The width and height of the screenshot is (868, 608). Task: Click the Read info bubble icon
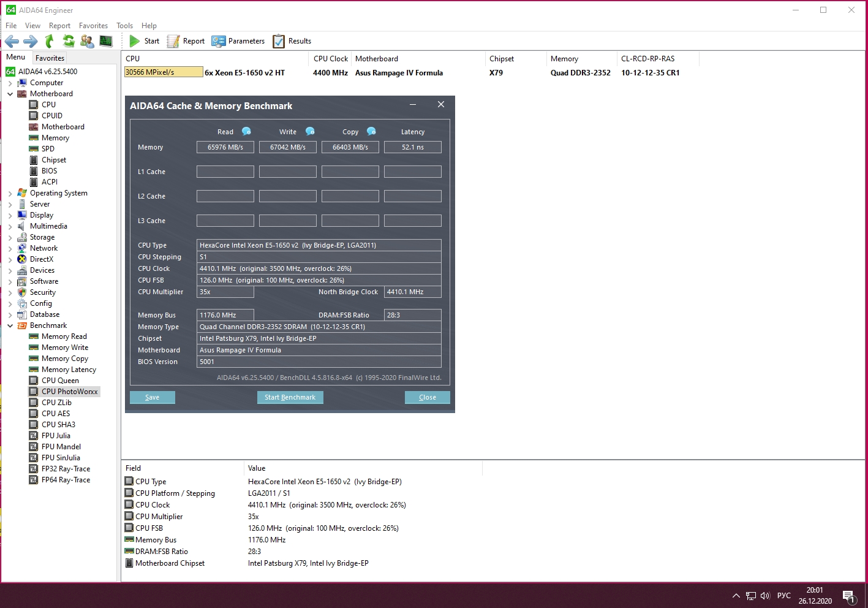click(x=246, y=131)
